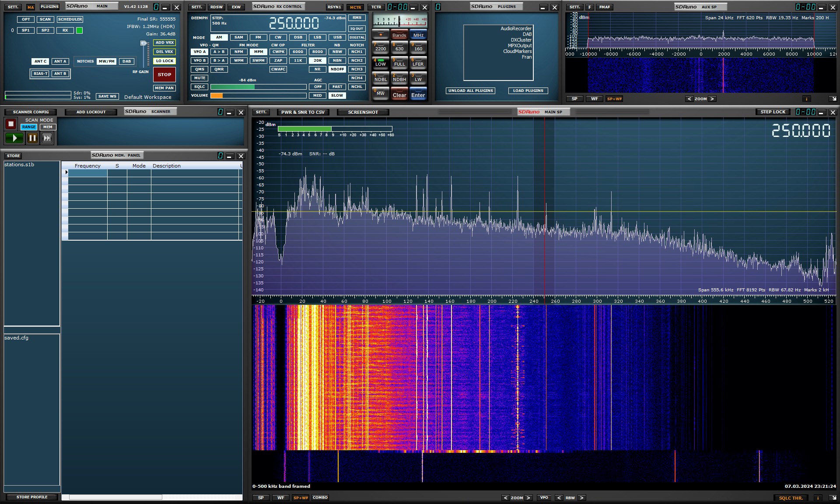
Task: Click the red STOP button
Action: [x=164, y=75]
